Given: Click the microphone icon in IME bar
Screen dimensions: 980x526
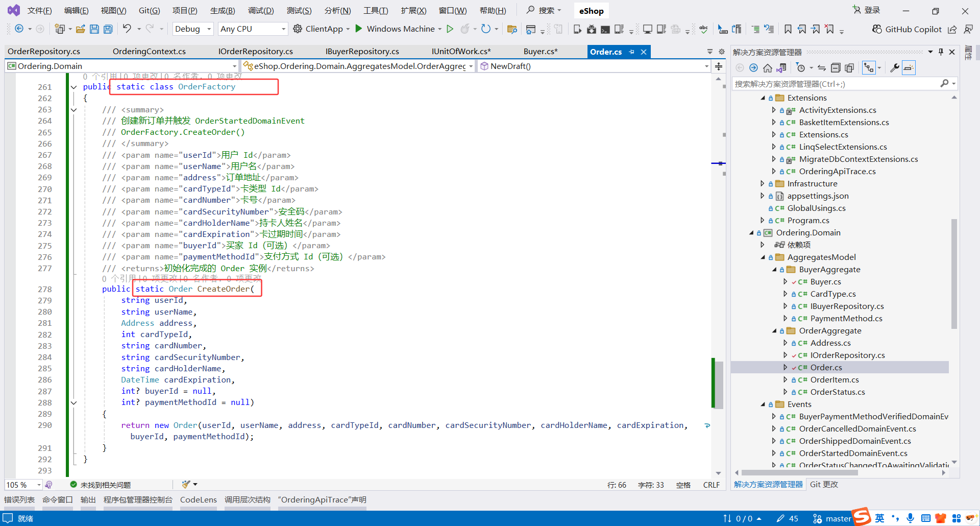Looking at the screenshot, I should pos(910,518).
